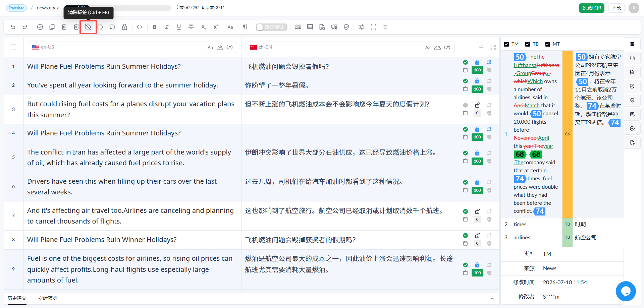Apply subscript formatting
Viewport: 644px width, 308px height.
[x=204, y=27]
